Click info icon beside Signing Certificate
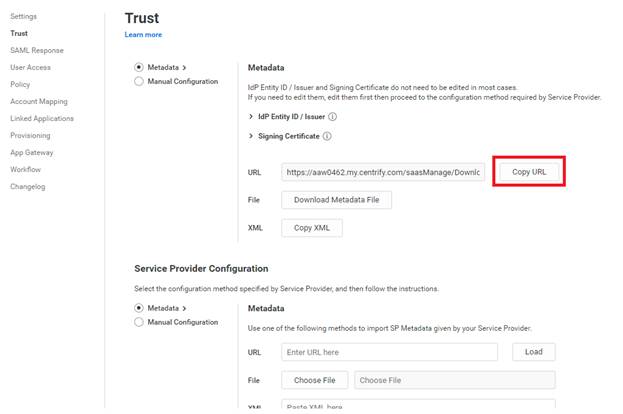Screen dimensions: 623x414 point(327,136)
